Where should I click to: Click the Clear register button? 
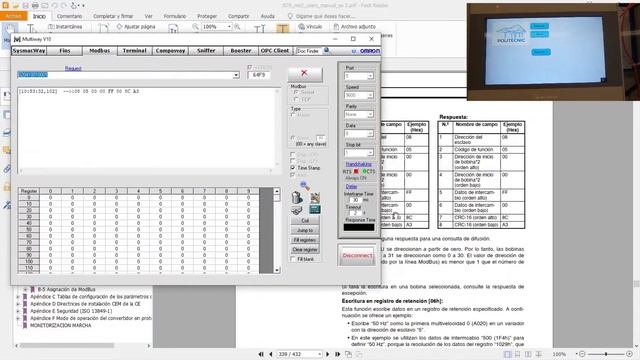click(x=305, y=249)
